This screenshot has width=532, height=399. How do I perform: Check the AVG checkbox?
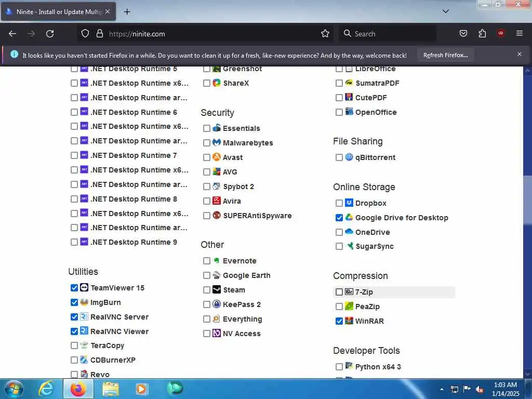207,172
